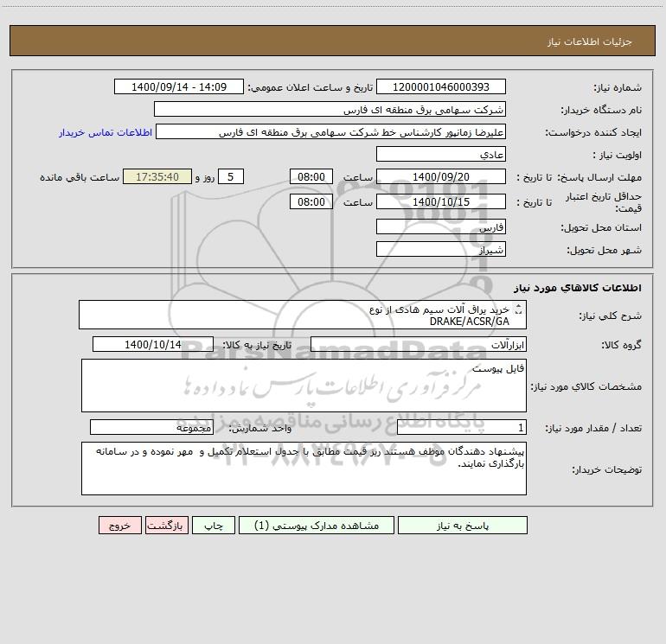666x644 pixels.
Task: Click the خروج exit button
Action: click(119, 525)
